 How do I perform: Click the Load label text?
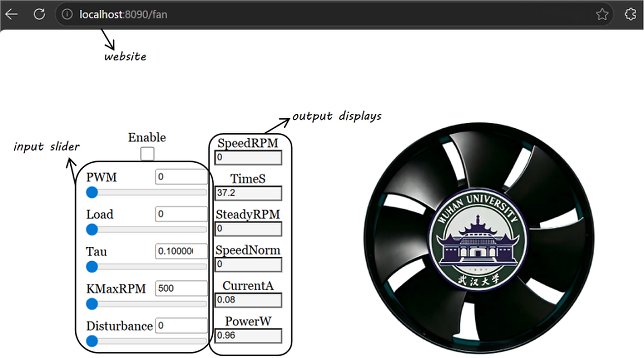(100, 214)
